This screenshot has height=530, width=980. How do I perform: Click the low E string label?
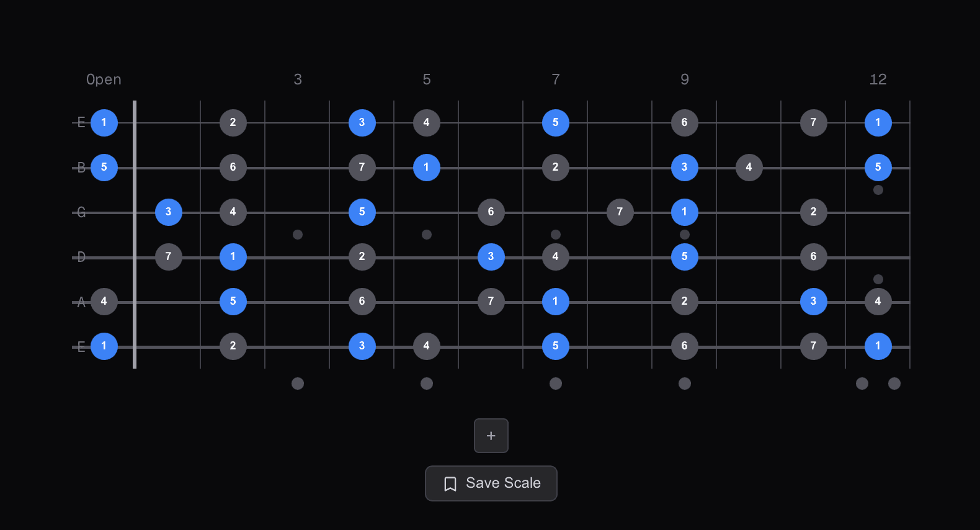[x=80, y=346]
